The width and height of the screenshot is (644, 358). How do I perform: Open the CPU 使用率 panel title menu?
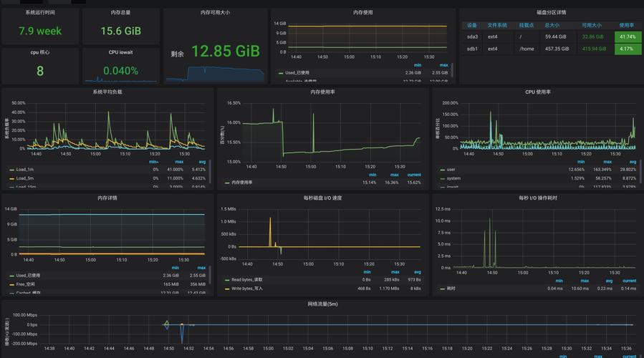coord(538,92)
